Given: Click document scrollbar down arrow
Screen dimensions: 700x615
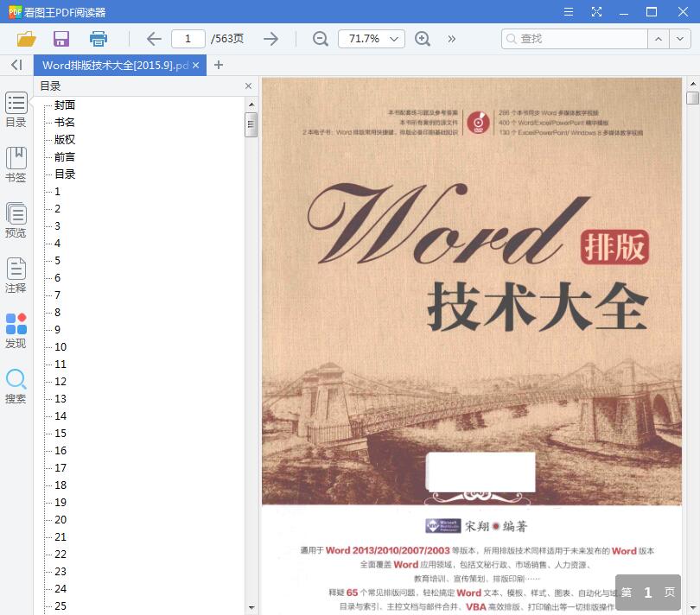Looking at the screenshot, I should pyautogui.click(x=693, y=608).
